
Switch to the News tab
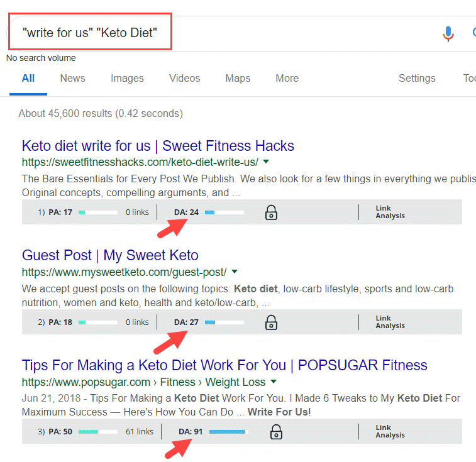click(x=72, y=79)
